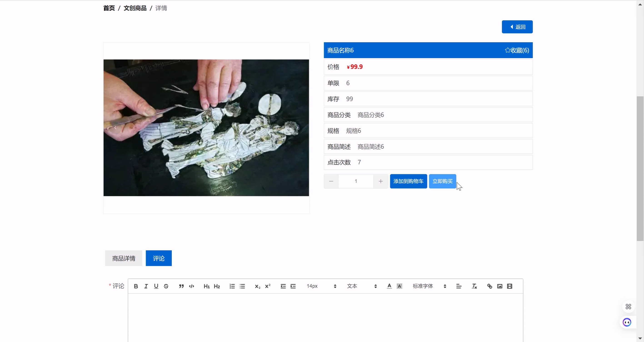Insert link in comment editor
This screenshot has height=342, width=644.
tap(489, 286)
